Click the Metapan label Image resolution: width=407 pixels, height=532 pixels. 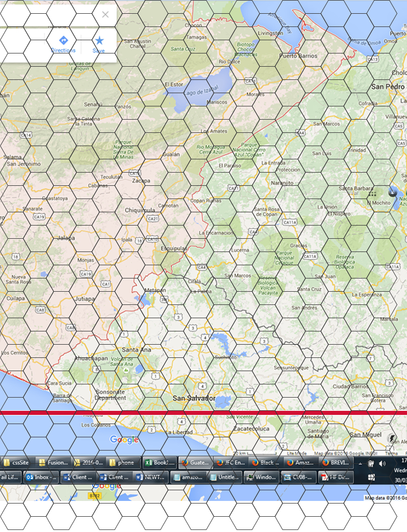(155, 290)
